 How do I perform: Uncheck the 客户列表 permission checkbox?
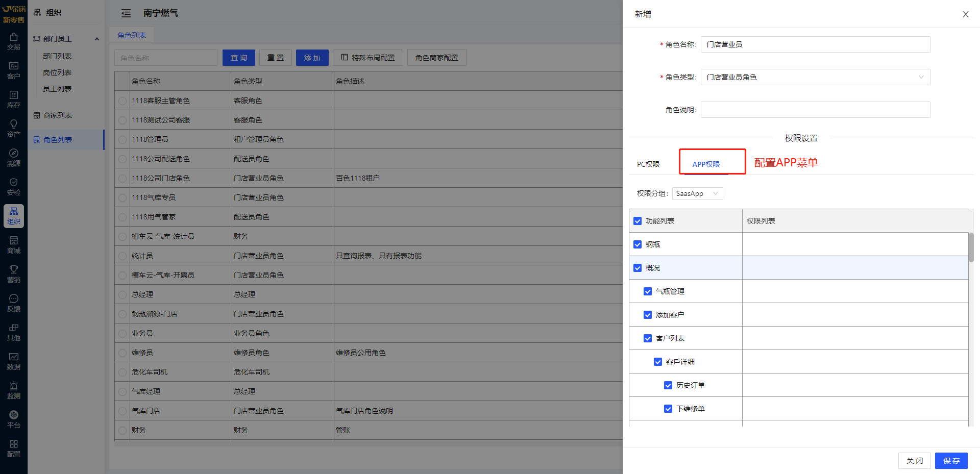(x=648, y=338)
